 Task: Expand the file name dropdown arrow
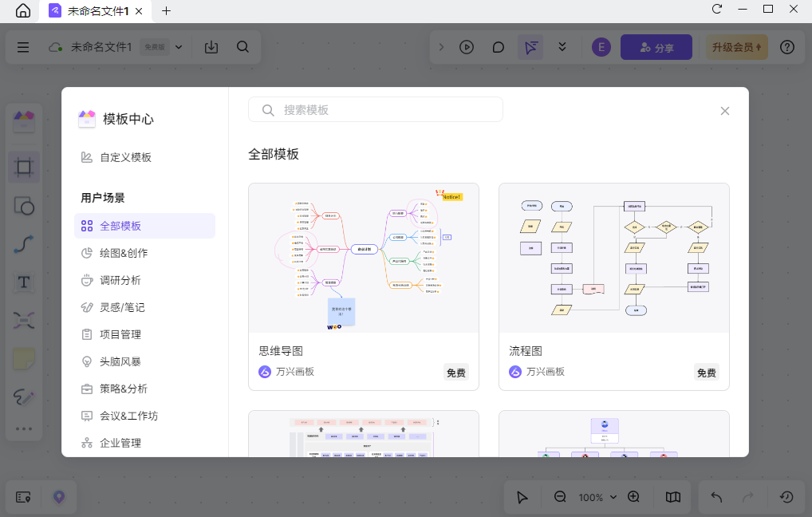coord(179,47)
